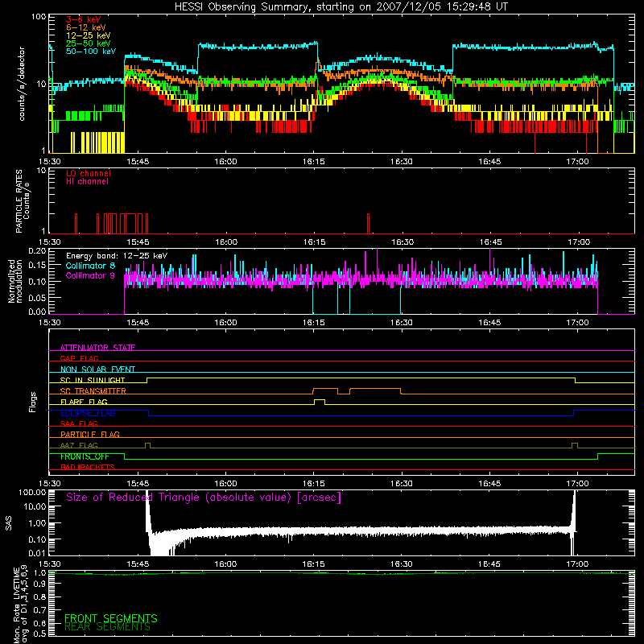Select the ATTENUATOR_STATE flag label

[97, 348]
